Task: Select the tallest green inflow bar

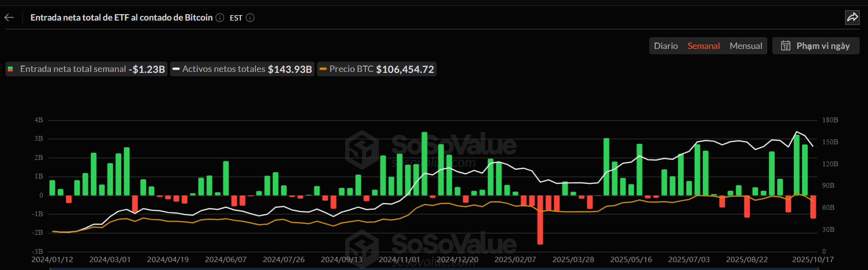Action: pyautogui.click(x=424, y=164)
